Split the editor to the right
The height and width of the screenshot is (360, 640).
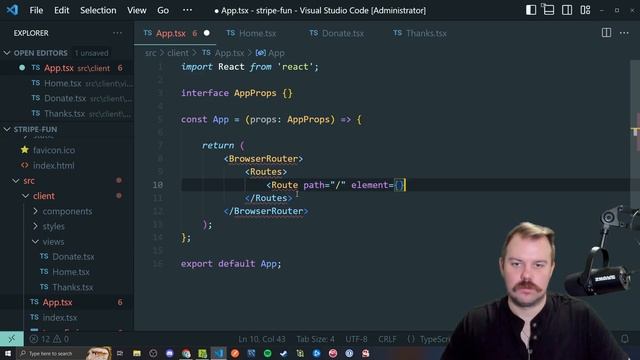606,33
